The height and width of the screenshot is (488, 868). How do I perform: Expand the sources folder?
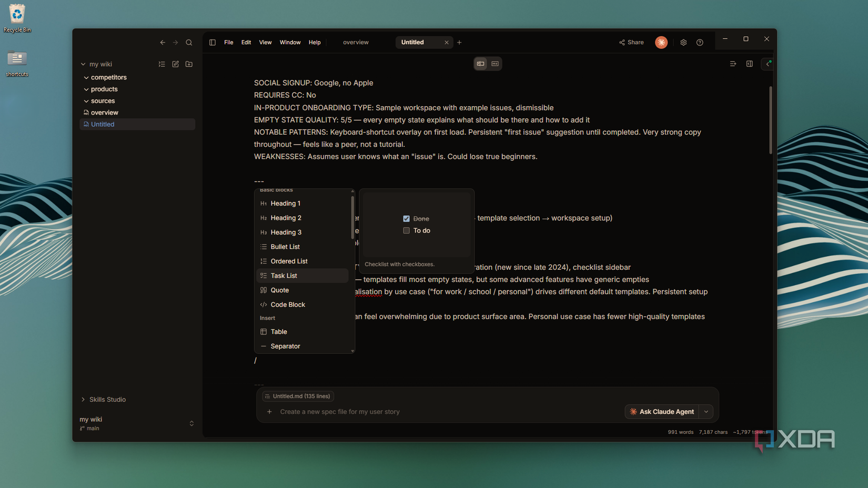tap(86, 101)
